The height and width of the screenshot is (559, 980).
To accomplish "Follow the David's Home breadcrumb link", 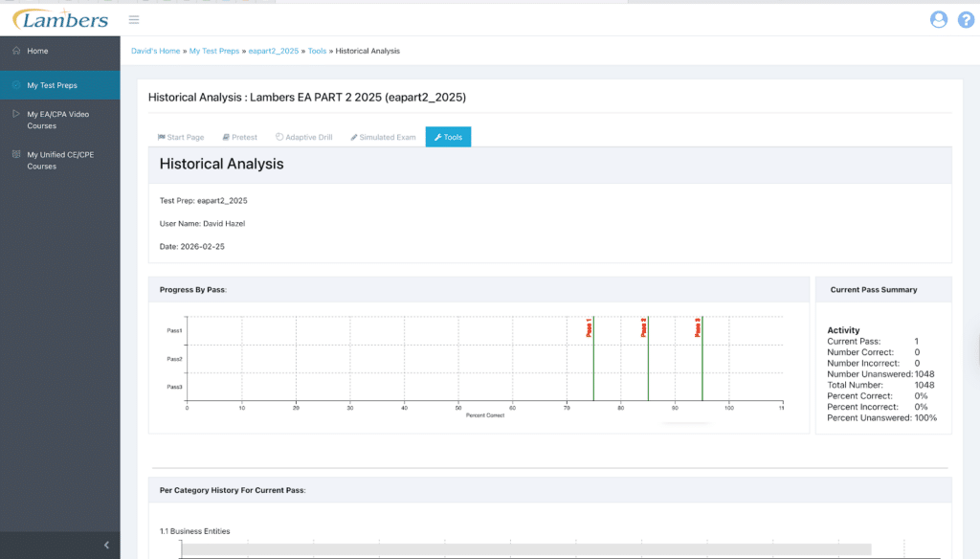I will click(155, 51).
